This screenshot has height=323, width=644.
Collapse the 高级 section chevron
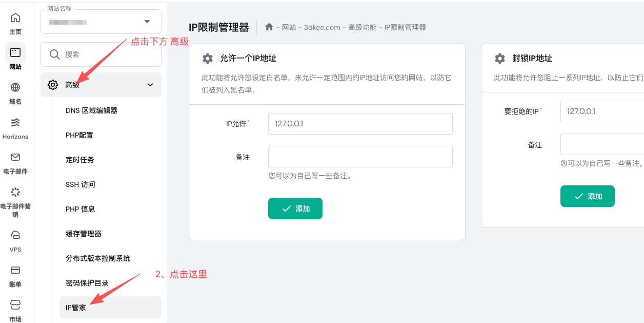pos(150,85)
